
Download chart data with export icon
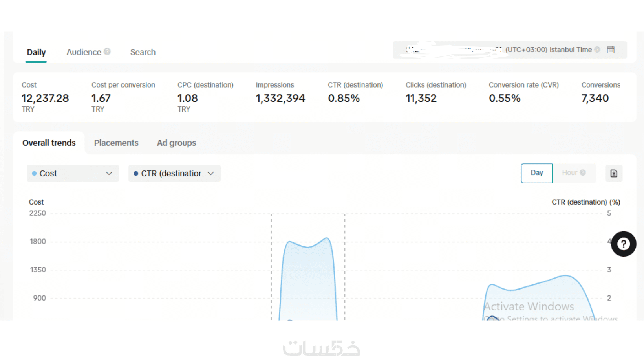tap(614, 173)
